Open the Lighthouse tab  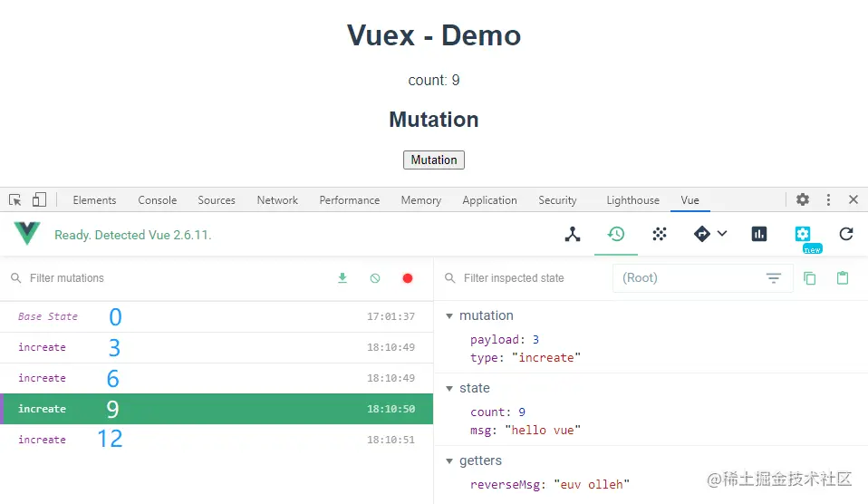tap(632, 200)
